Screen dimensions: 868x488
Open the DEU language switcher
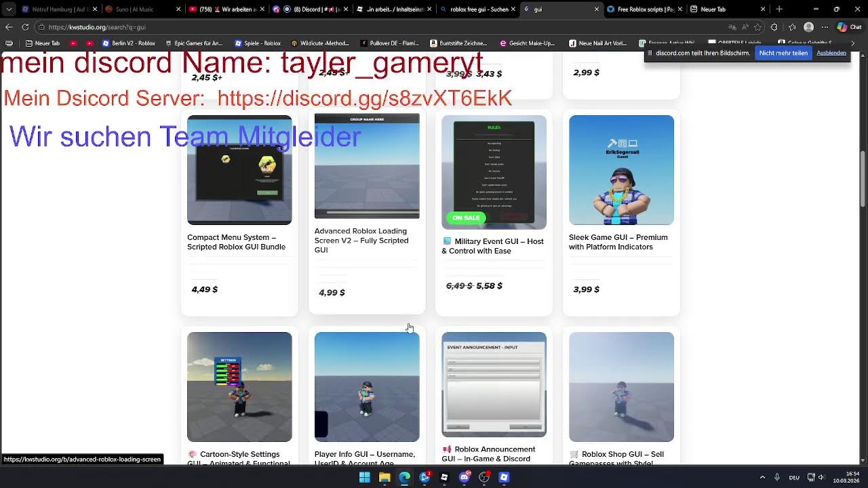point(795,477)
